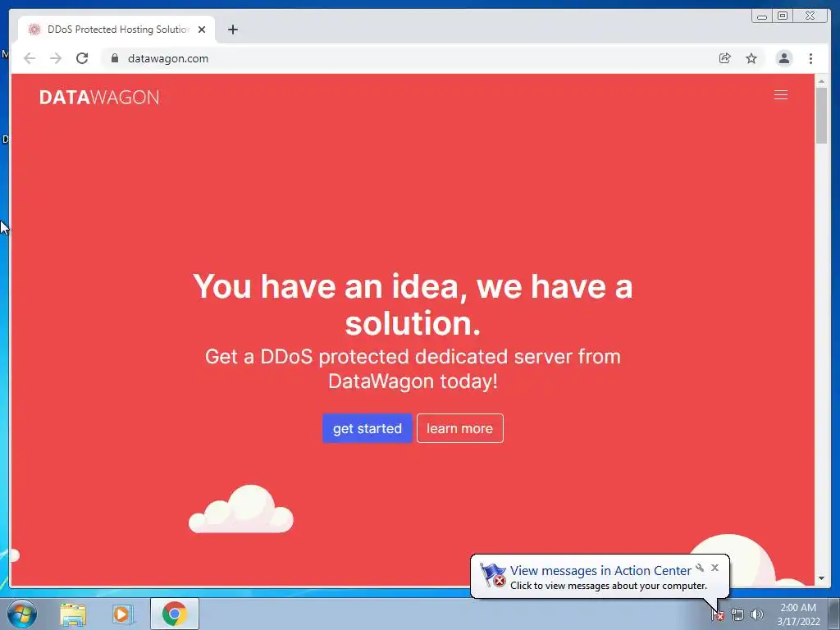Viewport: 840px width, 630px height.
Task: Click the scrollbar down arrow
Action: coord(821,578)
